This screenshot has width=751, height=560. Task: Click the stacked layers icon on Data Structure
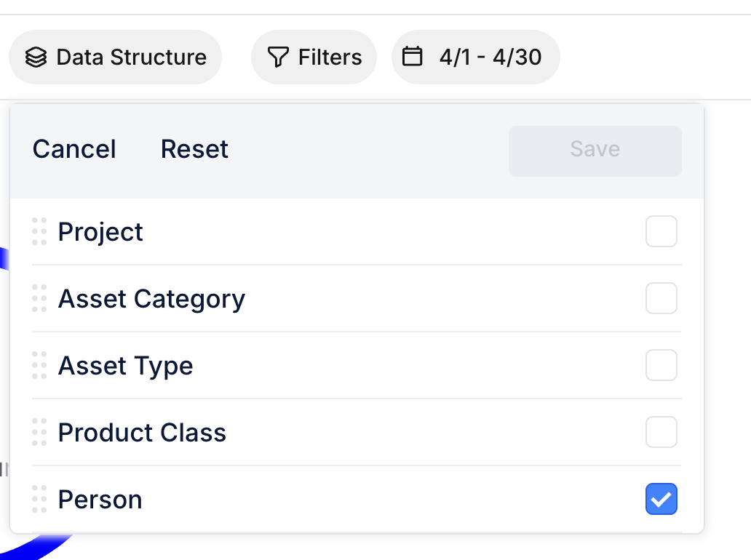click(x=36, y=57)
